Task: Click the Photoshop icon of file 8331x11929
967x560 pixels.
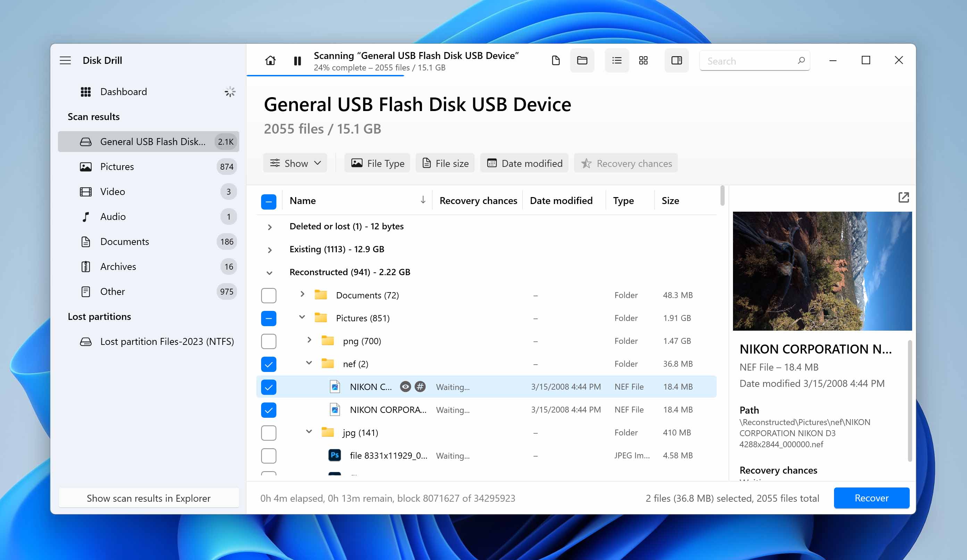Action: pos(335,455)
